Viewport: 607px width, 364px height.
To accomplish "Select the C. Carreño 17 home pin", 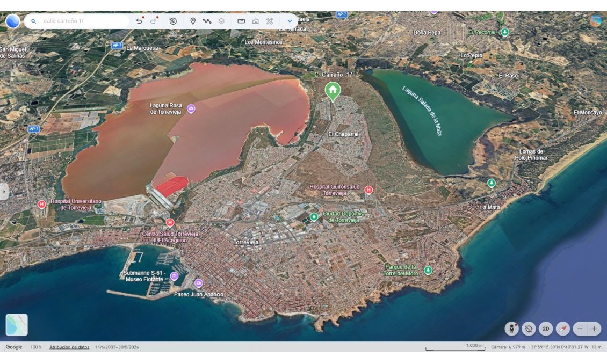I will [x=333, y=92].
